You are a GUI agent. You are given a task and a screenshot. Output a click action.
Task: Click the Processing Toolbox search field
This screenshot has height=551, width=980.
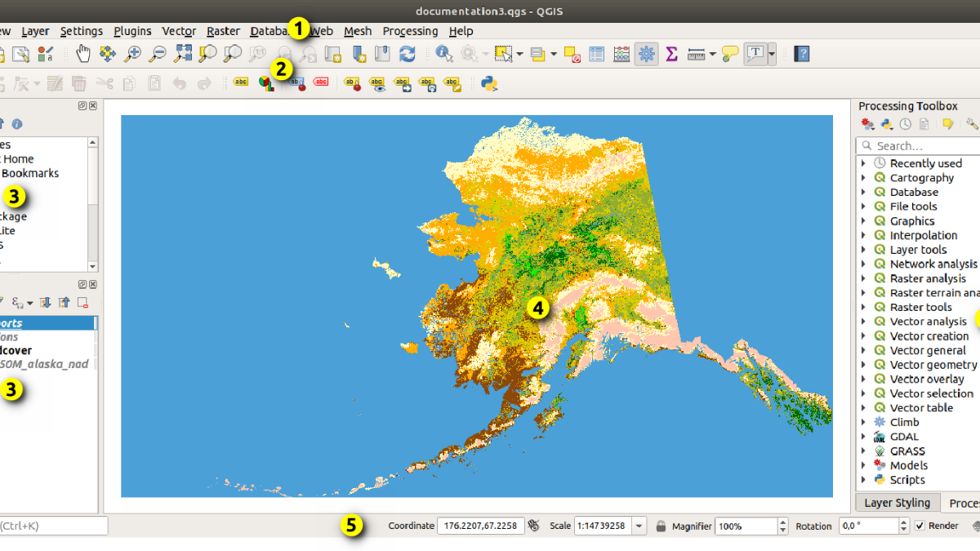(918, 145)
